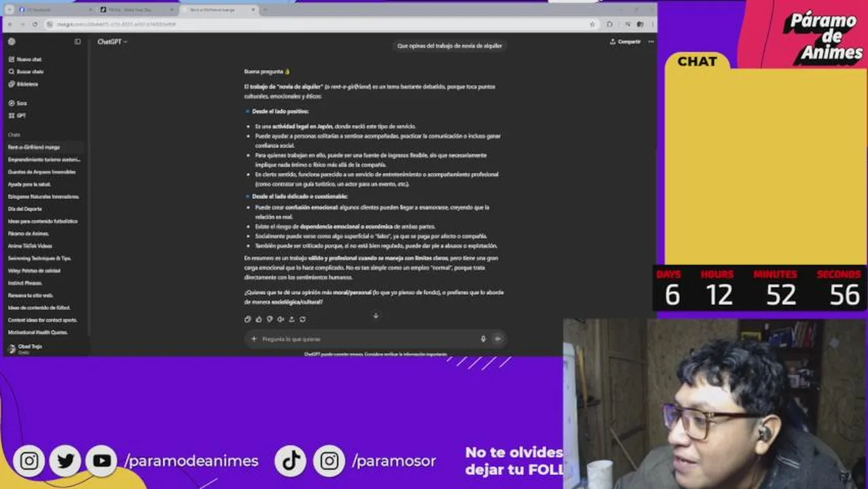Screen dimensions: 868x489
Task: Open a new browser tab
Action: [265, 10]
